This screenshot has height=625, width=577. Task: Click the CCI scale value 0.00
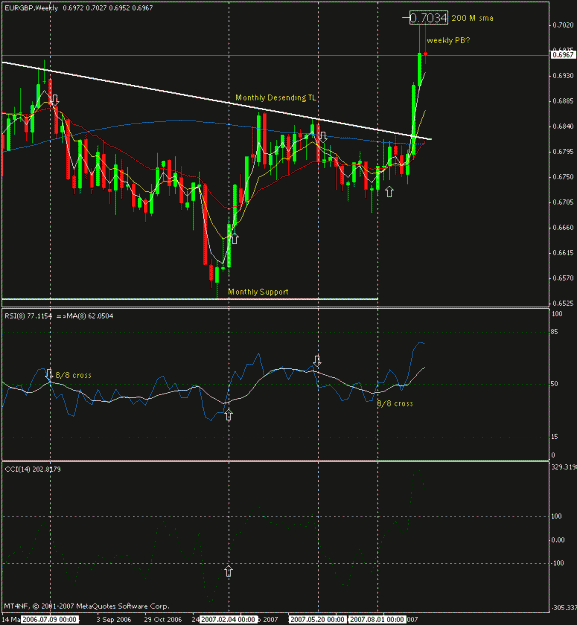pos(558,540)
